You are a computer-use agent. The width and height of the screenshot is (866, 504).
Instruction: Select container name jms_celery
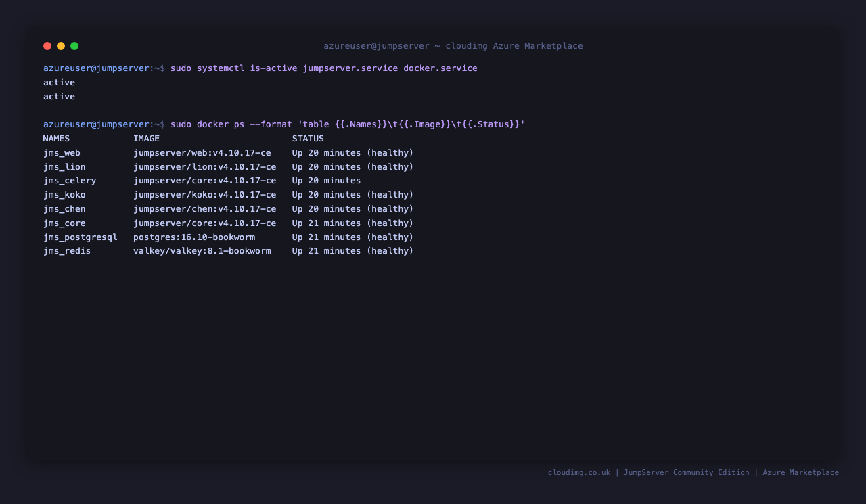[70, 181]
